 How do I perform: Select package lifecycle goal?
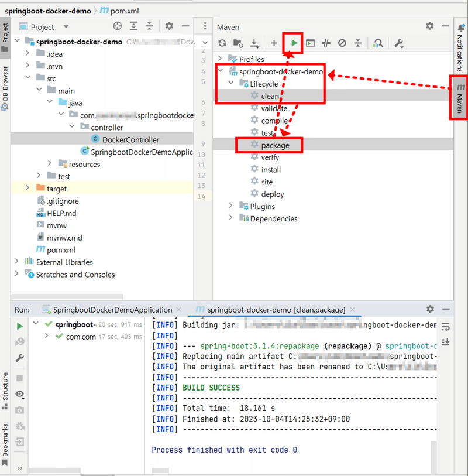(x=275, y=145)
